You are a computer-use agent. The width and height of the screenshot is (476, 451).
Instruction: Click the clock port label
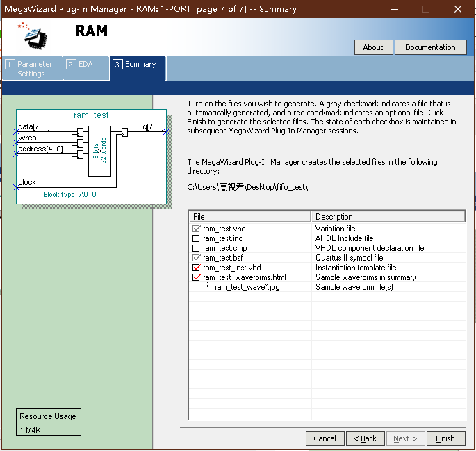[27, 182]
